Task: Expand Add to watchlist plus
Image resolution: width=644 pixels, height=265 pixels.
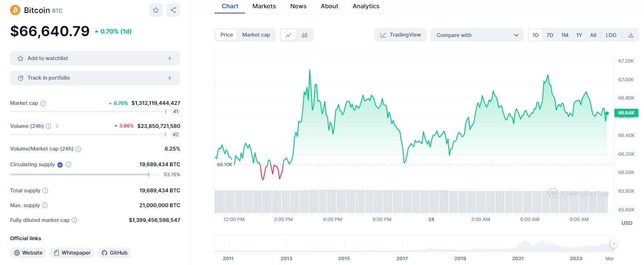Action: point(170,58)
